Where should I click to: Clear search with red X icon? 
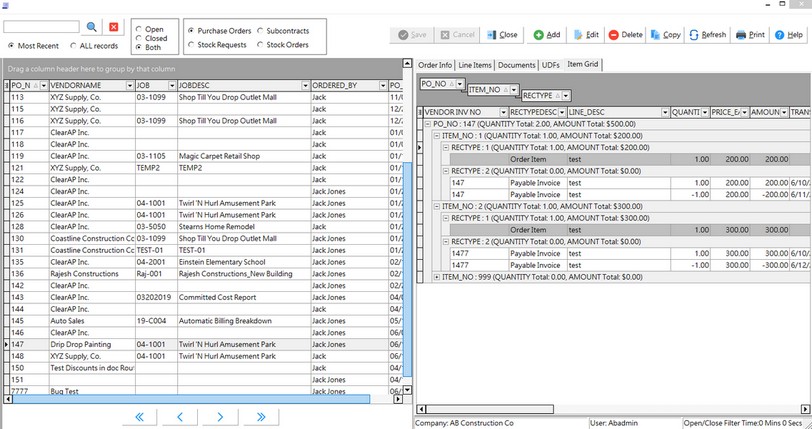[114, 27]
